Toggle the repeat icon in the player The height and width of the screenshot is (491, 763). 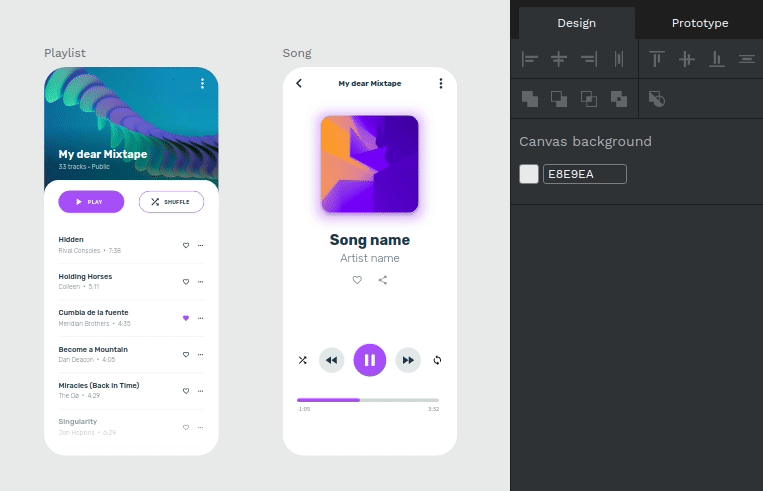coord(437,360)
